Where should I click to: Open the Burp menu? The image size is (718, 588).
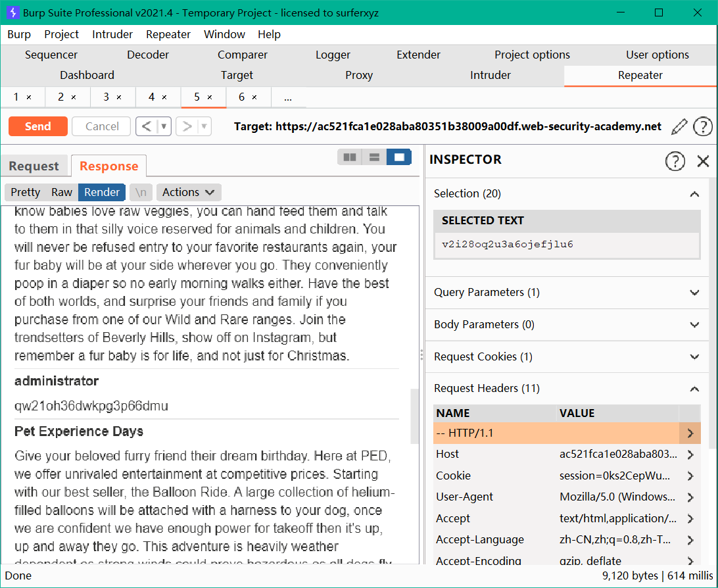(x=19, y=34)
